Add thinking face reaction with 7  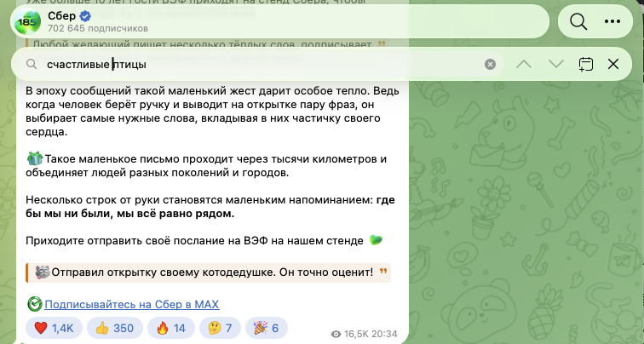[x=220, y=328]
